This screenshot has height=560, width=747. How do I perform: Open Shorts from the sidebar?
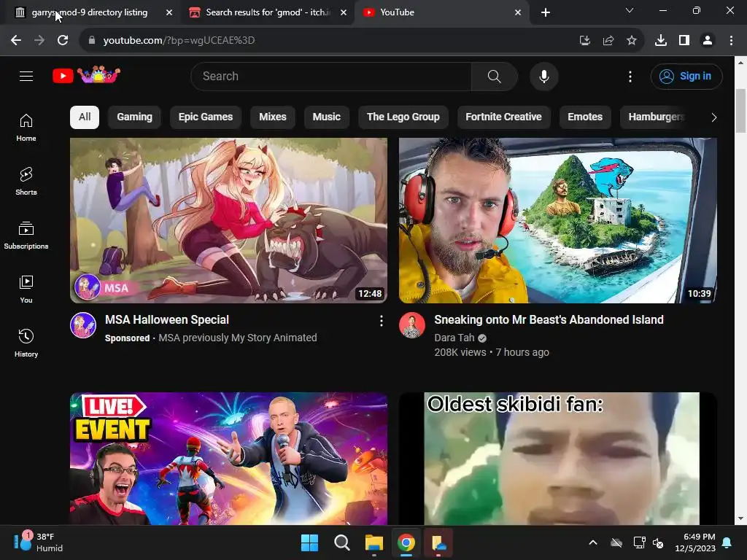click(x=26, y=182)
